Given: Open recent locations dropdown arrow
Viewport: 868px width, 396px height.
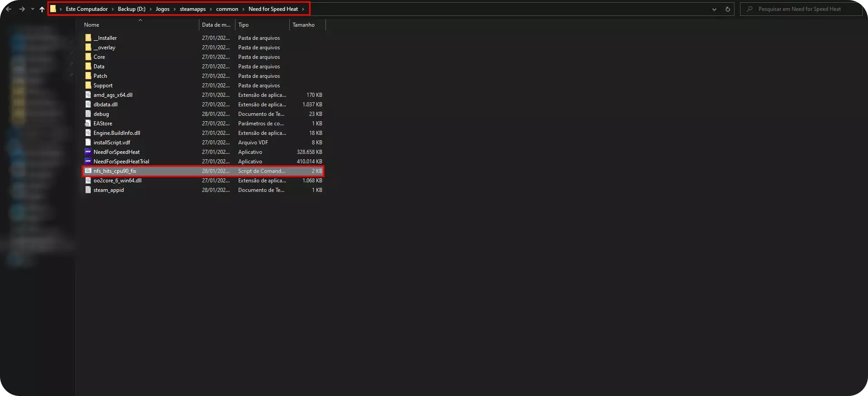Looking at the screenshot, I should click(33, 9).
